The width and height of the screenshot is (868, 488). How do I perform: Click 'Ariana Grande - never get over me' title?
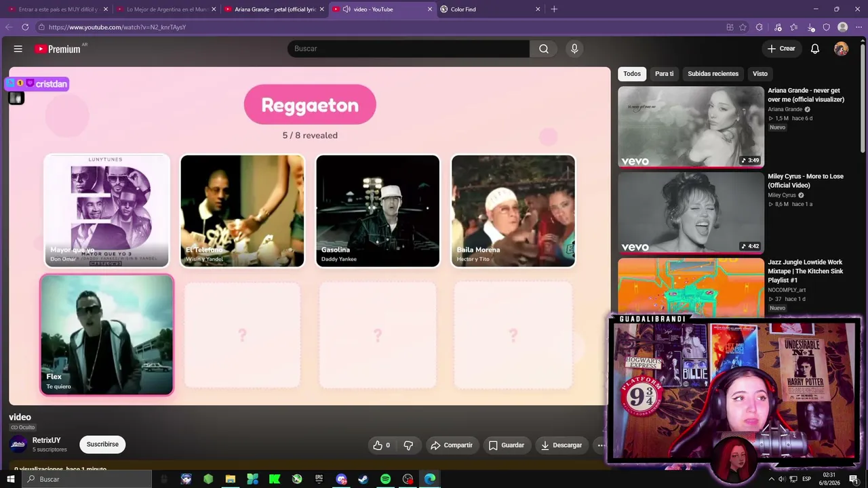point(806,95)
